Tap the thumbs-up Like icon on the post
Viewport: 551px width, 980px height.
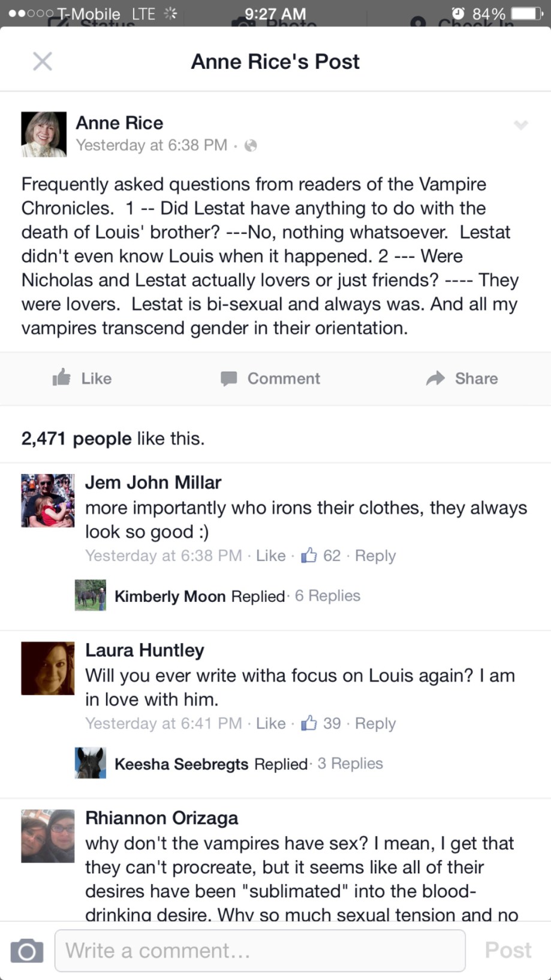point(62,378)
